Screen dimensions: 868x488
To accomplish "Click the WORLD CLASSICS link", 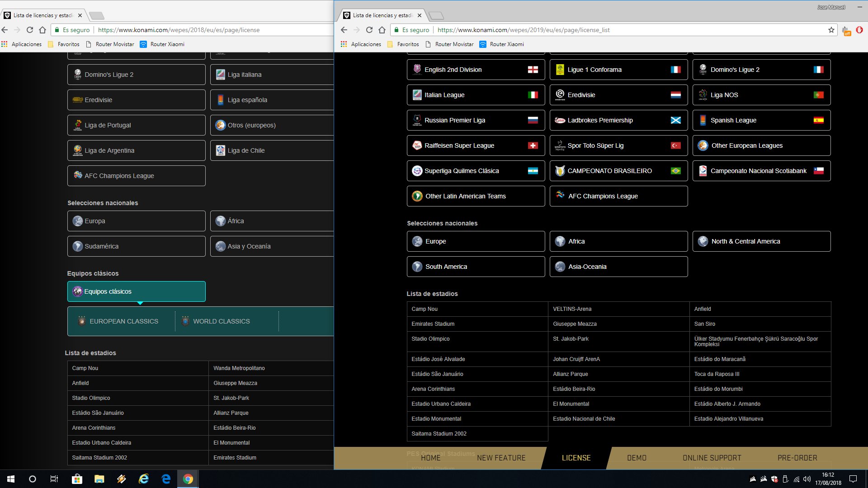I will point(221,321).
